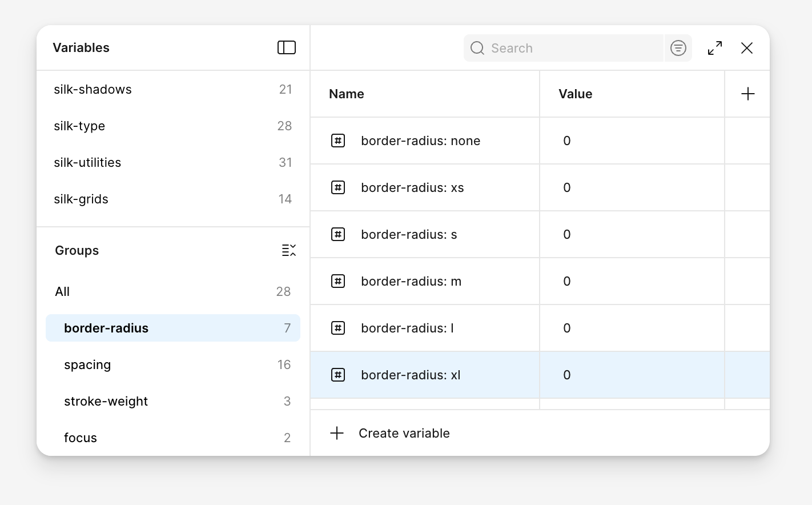Click number type icon for border-radius: xl

click(338, 375)
